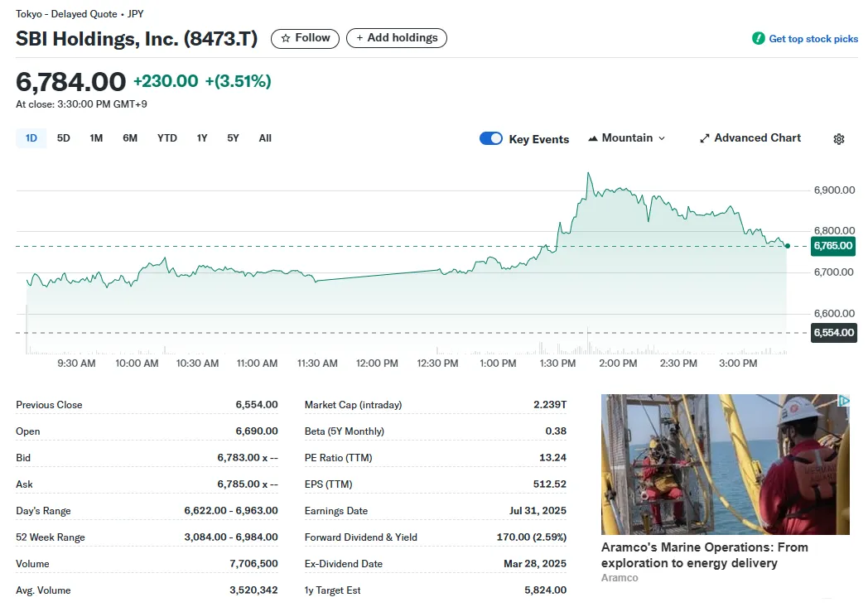This screenshot has width=868, height=607.
Task: Open the Aramco marine operations ad image
Action: point(725,464)
